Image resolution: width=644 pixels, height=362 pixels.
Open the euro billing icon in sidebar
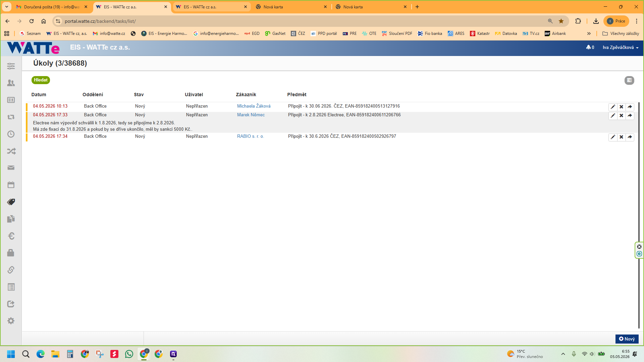[11, 236]
